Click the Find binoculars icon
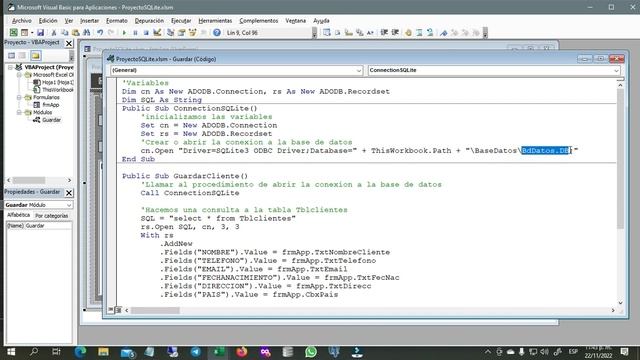640x360 pixels. (x=87, y=33)
